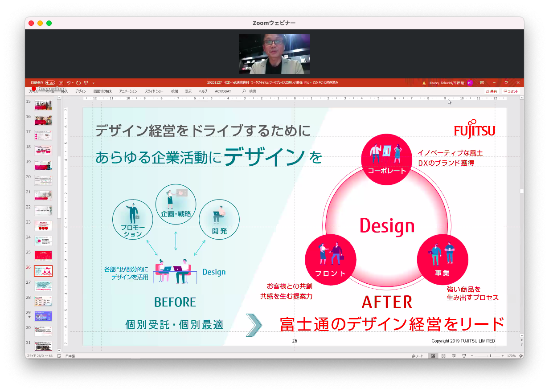Click the 170% zoom level value
Viewport: 549px width, 392px height.
click(x=512, y=356)
